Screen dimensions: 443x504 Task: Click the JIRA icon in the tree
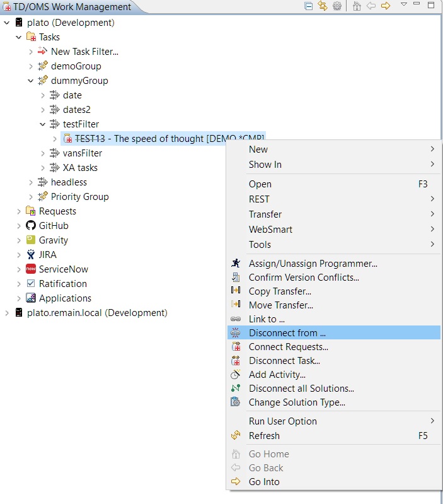[x=31, y=255]
